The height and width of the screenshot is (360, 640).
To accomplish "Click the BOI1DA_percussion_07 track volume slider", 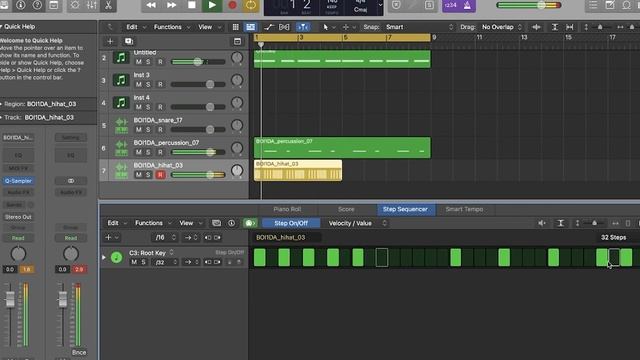I will point(198,152).
